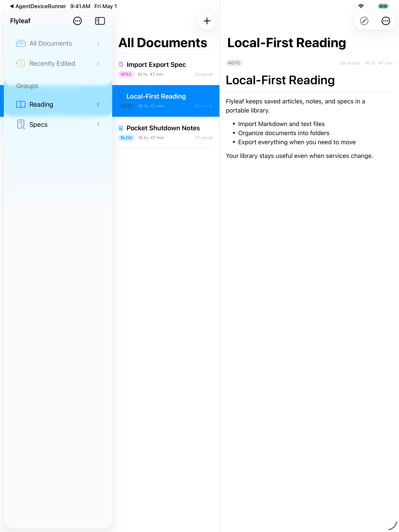Click the 'Import Markdown and text files' bullet
This screenshot has height=532, width=399.
(281, 124)
